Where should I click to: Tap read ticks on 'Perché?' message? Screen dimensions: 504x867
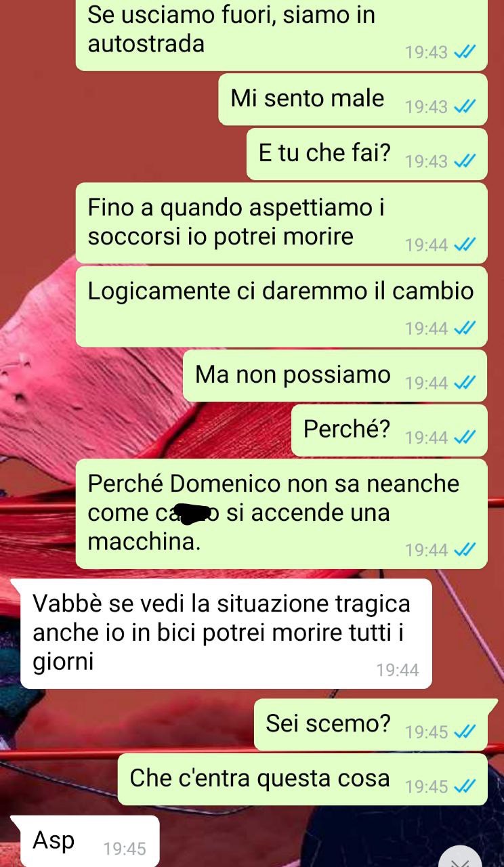pos(465,438)
